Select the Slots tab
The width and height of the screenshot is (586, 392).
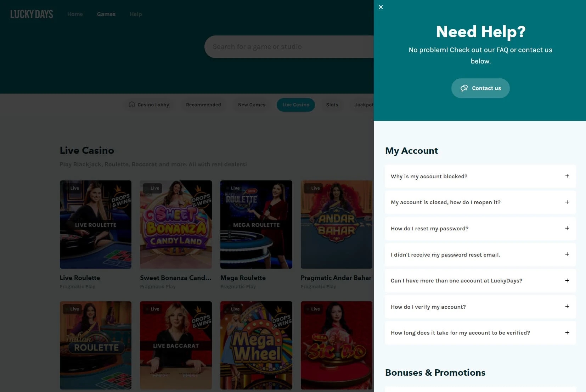(332, 105)
